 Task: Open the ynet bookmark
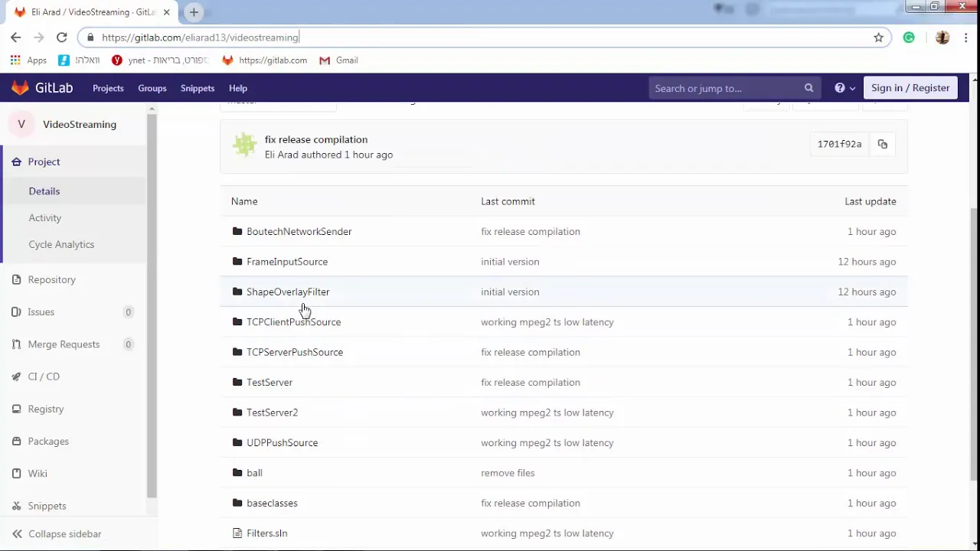pos(158,60)
